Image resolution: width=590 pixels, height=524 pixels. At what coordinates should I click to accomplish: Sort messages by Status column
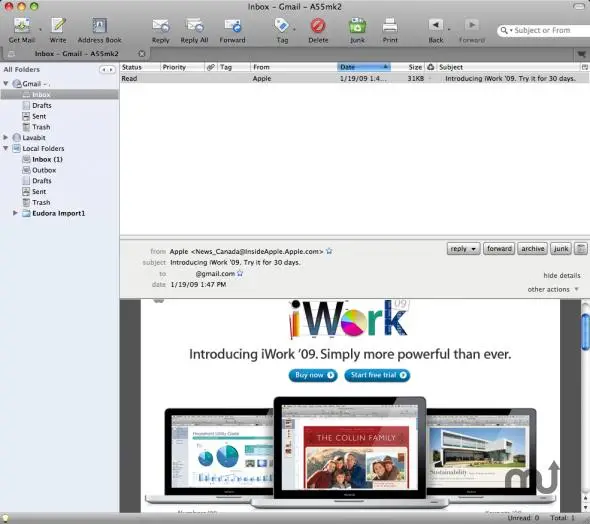[x=140, y=67]
